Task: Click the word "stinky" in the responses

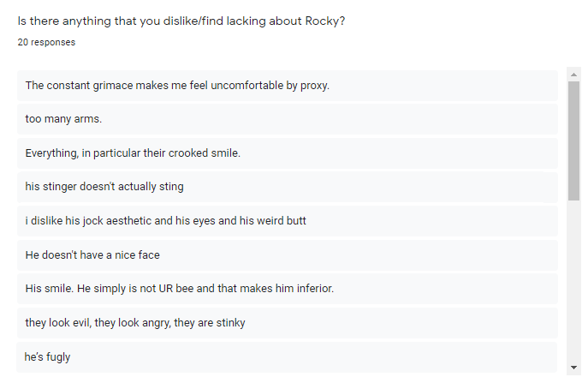Action: pyautogui.click(x=230, y=322)
